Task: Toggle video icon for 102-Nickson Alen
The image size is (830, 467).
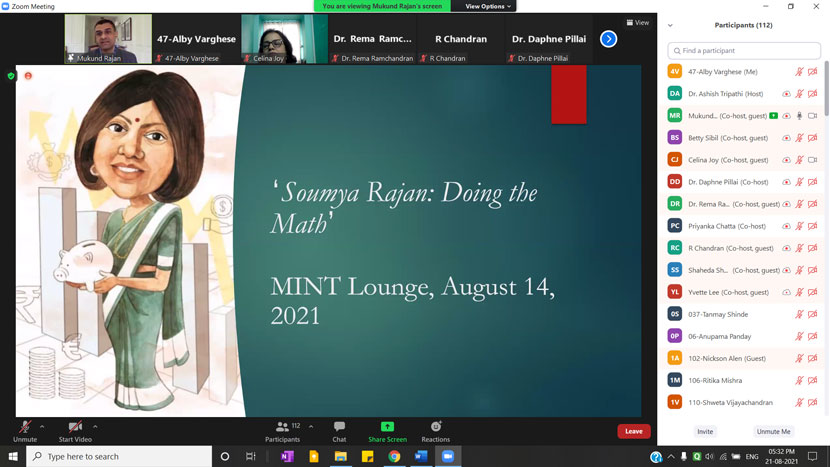Action: (813, 358)
